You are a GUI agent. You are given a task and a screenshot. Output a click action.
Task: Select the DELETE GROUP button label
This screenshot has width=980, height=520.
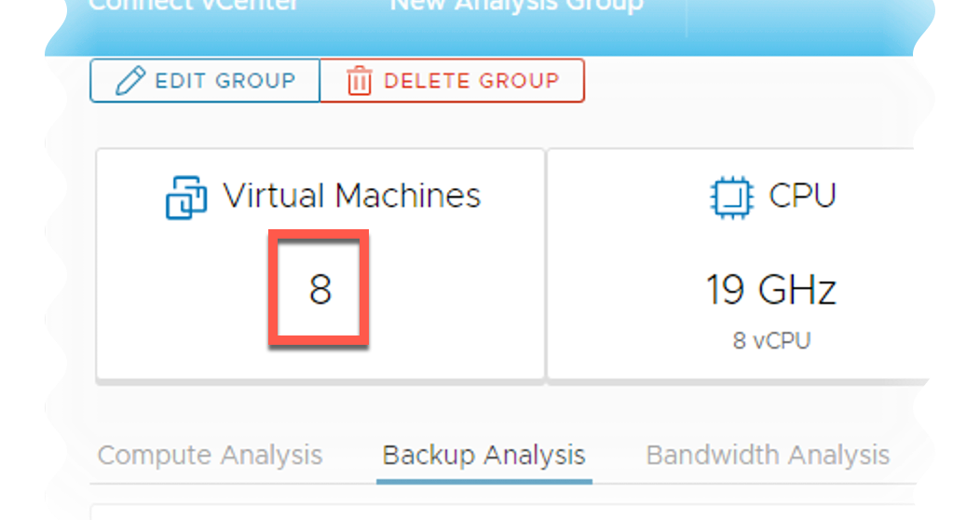471,81
